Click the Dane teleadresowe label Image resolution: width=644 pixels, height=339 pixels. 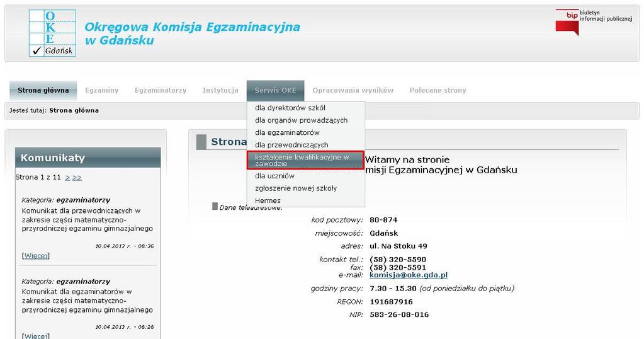coord(251,207)
